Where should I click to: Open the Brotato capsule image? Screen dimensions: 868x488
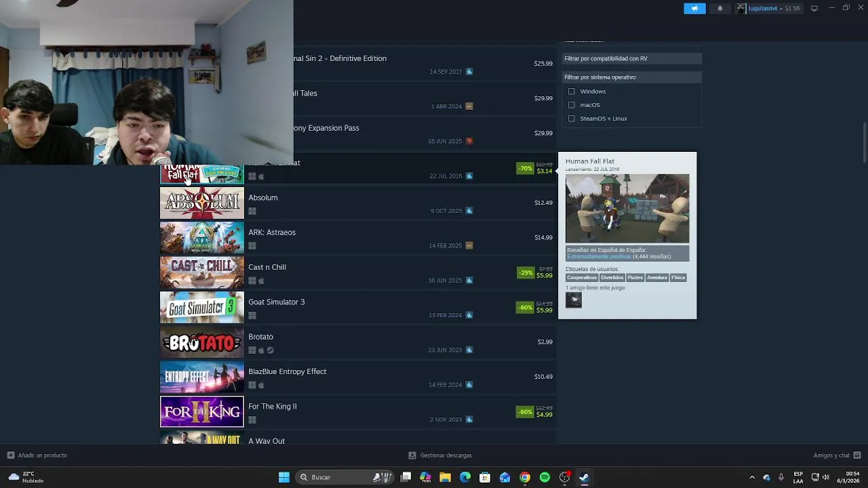pyautogui.click(x=201, y=342)
